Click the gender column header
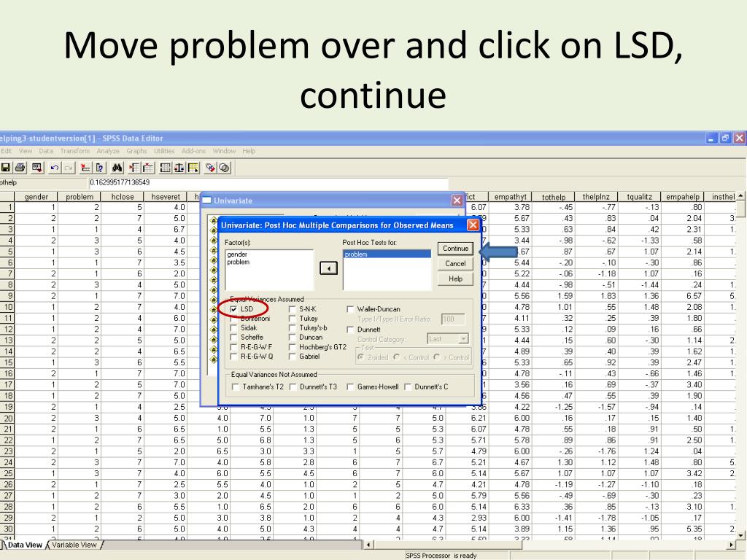The image size is (747, 560). point(36,197)
